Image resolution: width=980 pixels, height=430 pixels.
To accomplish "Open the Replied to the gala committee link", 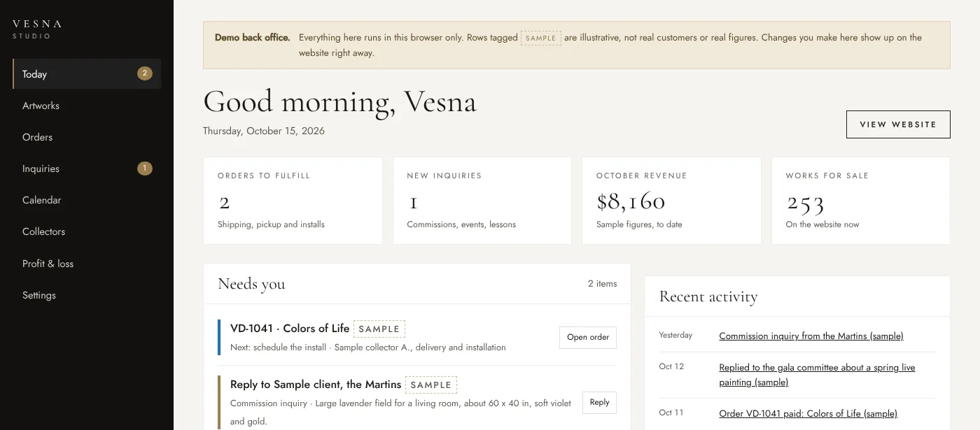I will tap(817, 375).
